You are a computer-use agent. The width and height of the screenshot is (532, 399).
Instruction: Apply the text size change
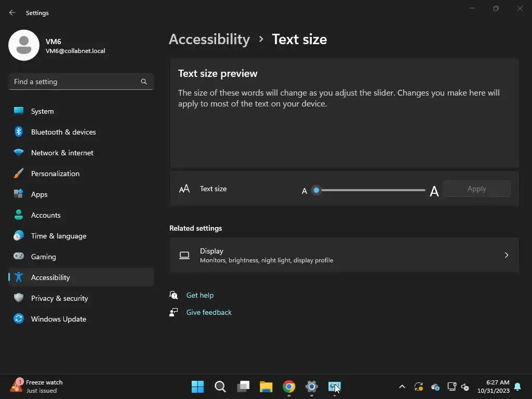[477, 189]
